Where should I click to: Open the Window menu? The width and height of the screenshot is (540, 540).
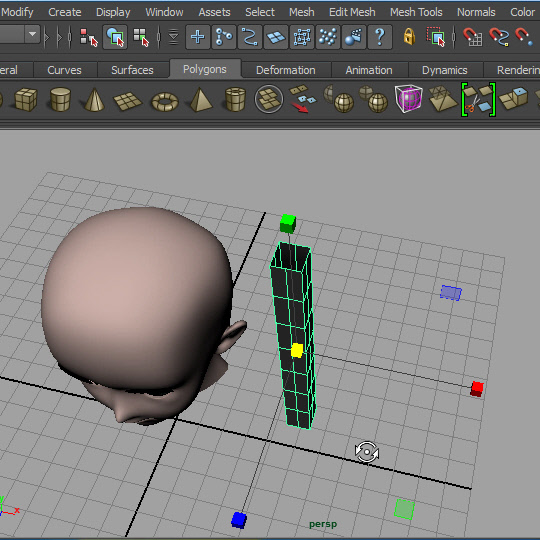pyautogui.click(x=164, y=12)
